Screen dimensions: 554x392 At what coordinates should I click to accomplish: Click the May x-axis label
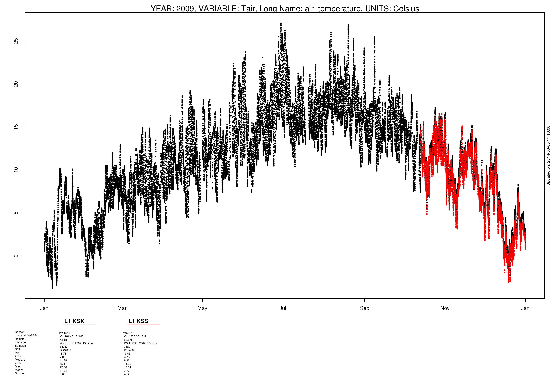(x=202, y=308)
